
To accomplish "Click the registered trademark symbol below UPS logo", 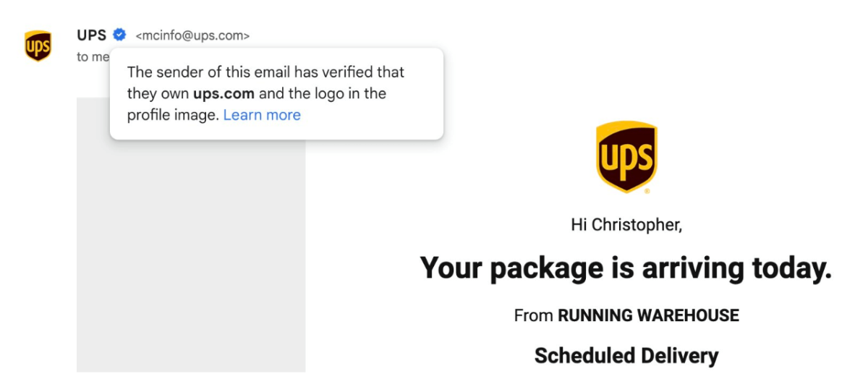I will pos(647,192).
